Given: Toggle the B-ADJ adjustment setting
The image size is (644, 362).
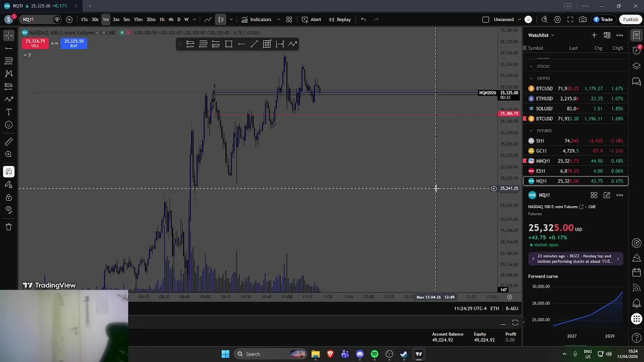Looking at the screenshot, I should pos(512,309).
